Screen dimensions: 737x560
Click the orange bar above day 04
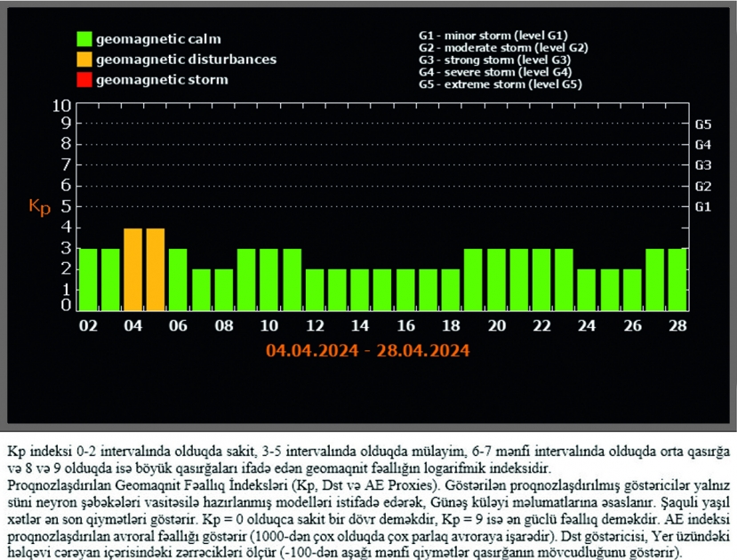coord(133,269)
